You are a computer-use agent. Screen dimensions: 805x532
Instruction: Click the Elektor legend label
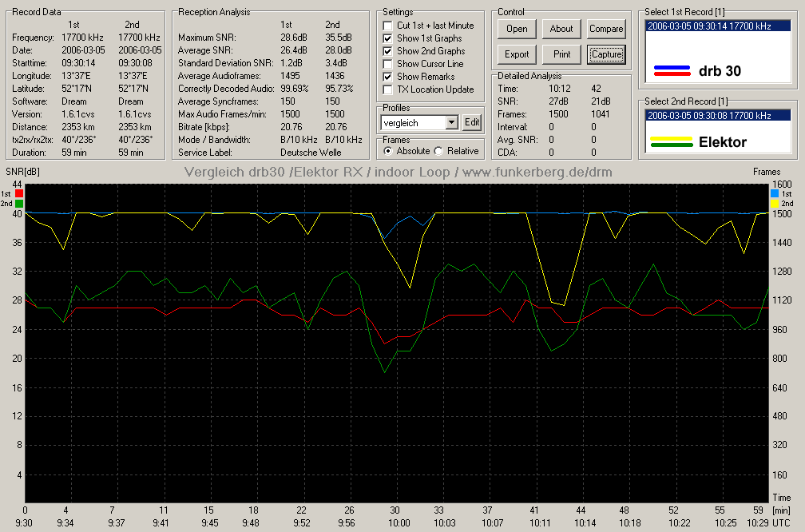tap(722, 142)
